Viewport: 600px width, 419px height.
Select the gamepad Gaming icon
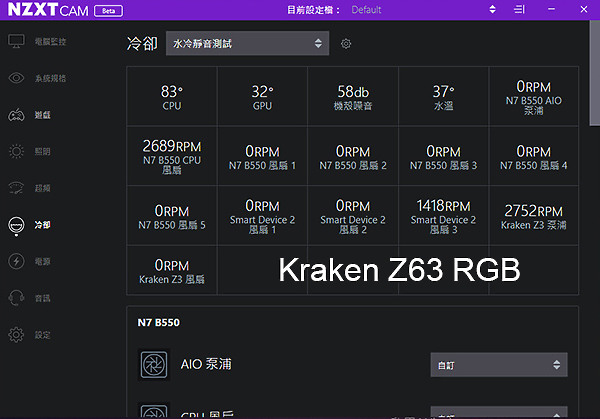pyautogui.click(x=16, y=115)
